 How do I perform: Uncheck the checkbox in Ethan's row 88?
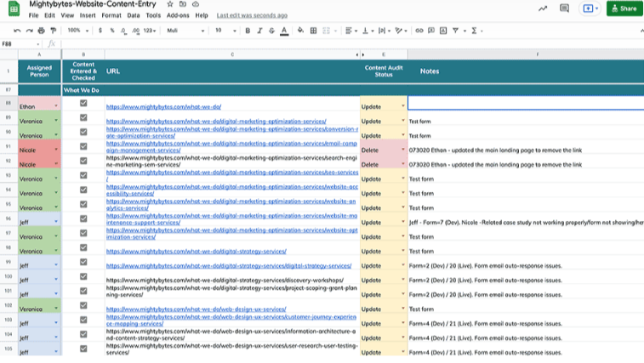tap(83, 104)
